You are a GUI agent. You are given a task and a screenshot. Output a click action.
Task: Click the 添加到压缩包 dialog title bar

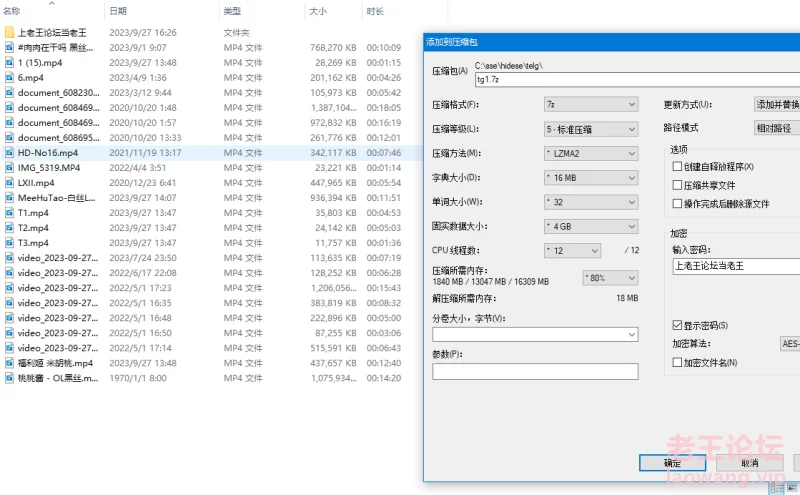pos(611,42)
